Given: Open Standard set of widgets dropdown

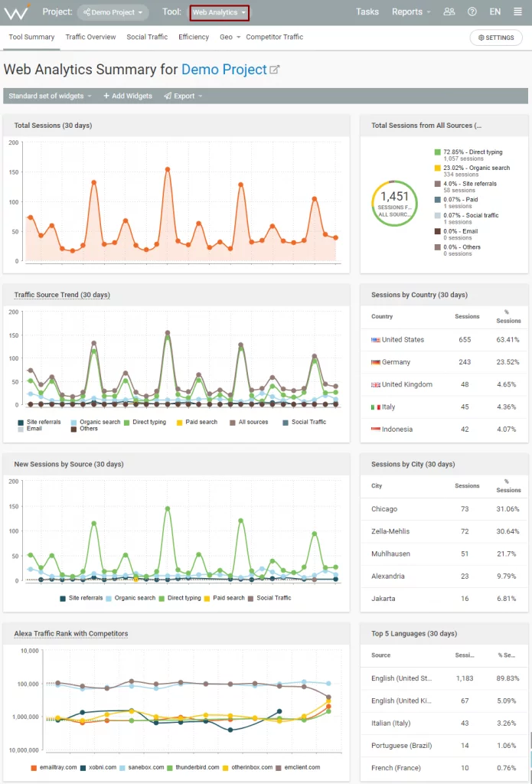Looking at the screenshot, I should pos(50,96).
